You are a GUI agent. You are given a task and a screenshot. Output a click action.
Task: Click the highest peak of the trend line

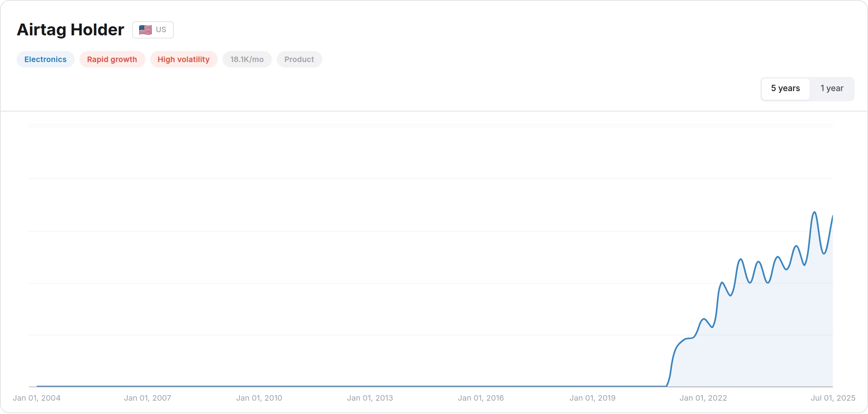pos(815,212)
